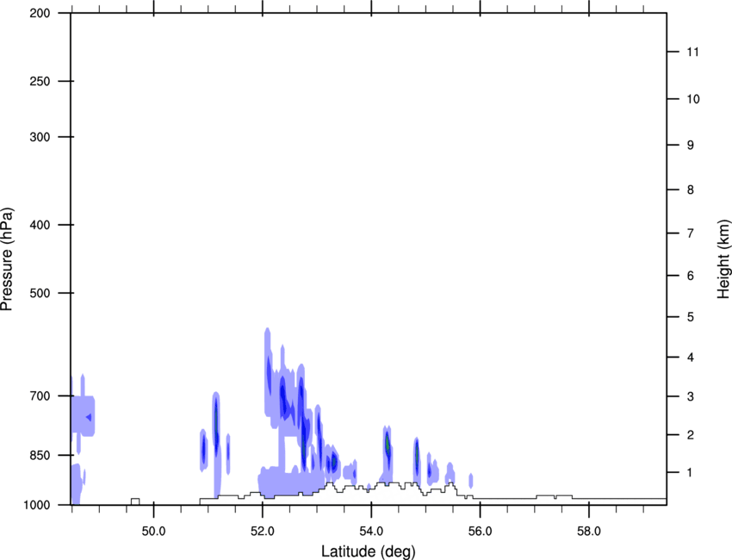Screen dimensions: 732x560
Task: Click the 52.0 latitude tick label
Action: pyautogui.click(x=263, y=532)
